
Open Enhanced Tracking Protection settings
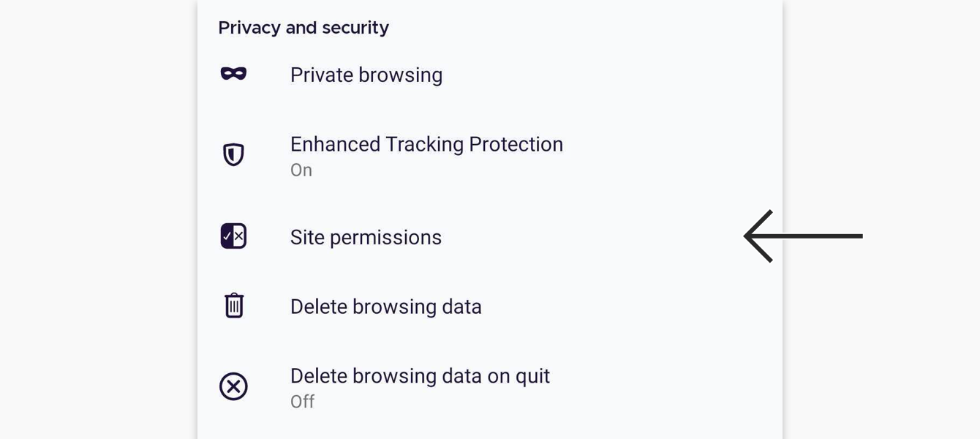click(x=490, y=155)
